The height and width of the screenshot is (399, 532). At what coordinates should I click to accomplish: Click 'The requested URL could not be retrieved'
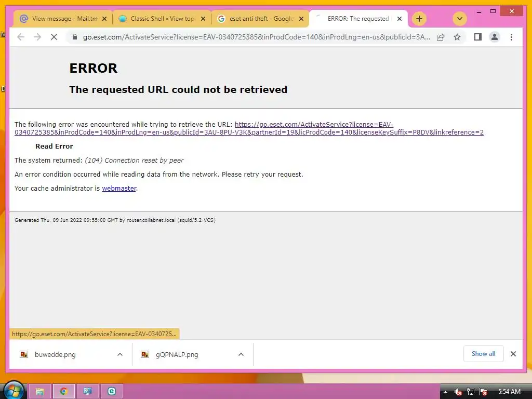click(x=178, y=89)
